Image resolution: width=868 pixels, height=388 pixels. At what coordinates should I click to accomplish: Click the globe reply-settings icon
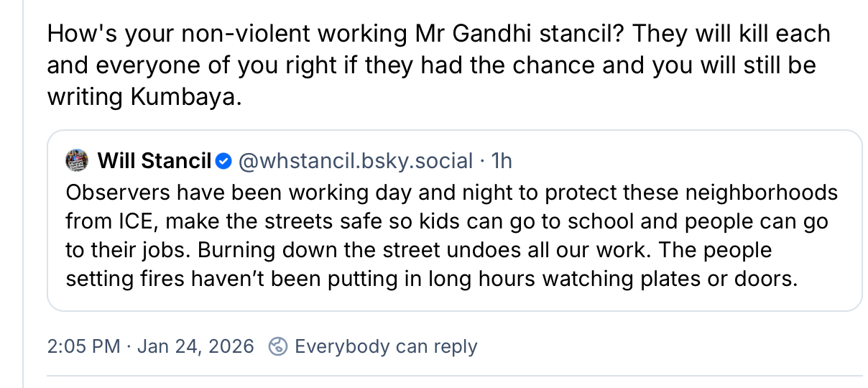point(277,346)
